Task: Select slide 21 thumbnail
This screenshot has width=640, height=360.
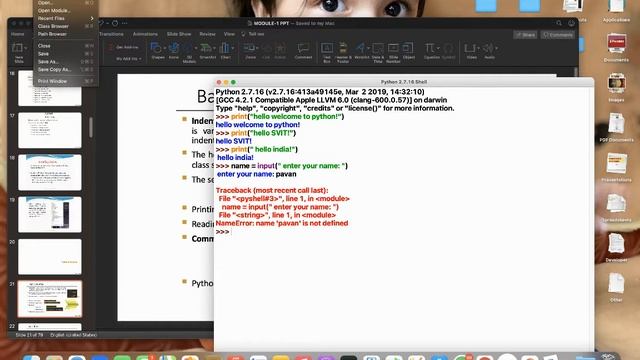Action: coord(50,299)
